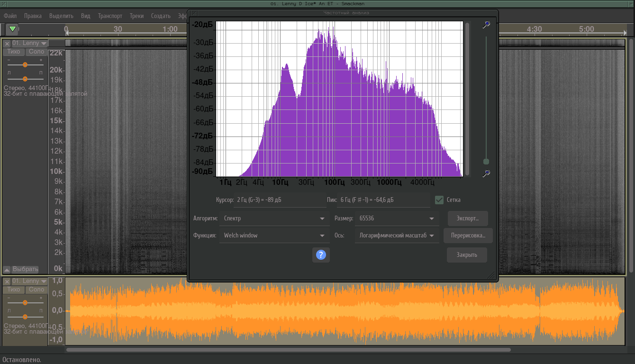The width and height of the screenshot is (635, 364).
Task: Click the 10k label on the frequency scale
Action: coord(56,172)
